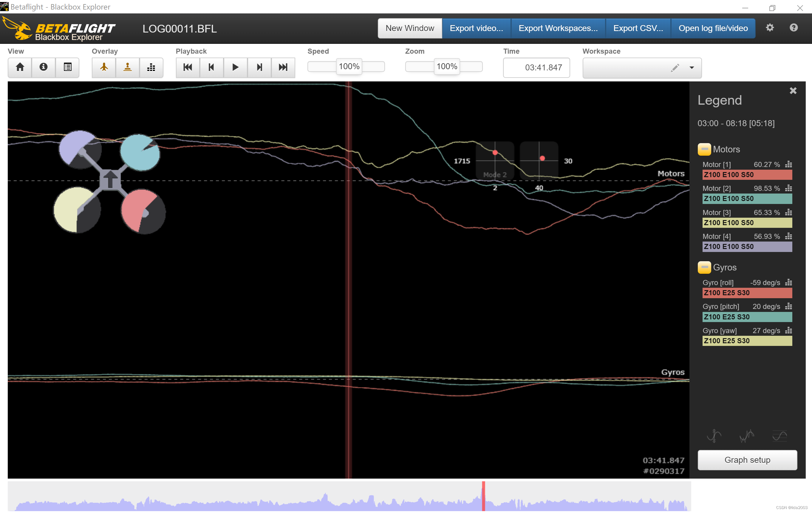Click the Motors graph label
Screen dimensions: 812x512
(x=671, y=173)
